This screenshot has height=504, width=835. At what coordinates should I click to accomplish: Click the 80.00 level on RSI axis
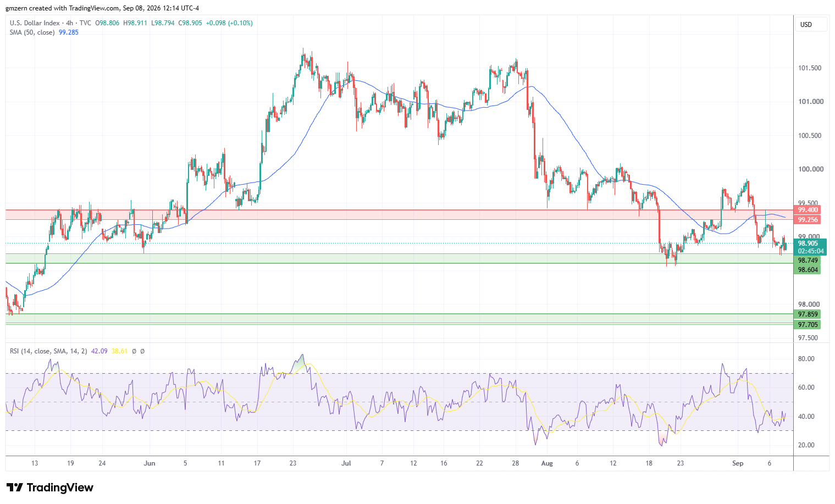[806, 359]
